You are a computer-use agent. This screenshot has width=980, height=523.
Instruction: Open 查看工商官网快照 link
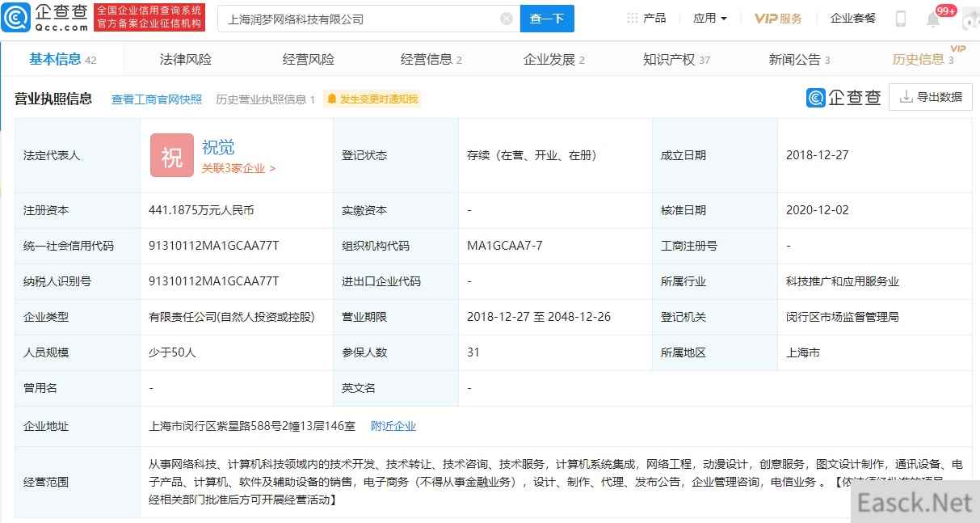click(157, 99)
